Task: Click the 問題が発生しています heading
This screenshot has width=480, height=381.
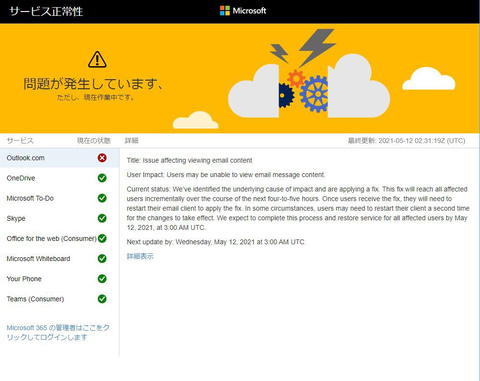Action: click(x=93, y=83)
